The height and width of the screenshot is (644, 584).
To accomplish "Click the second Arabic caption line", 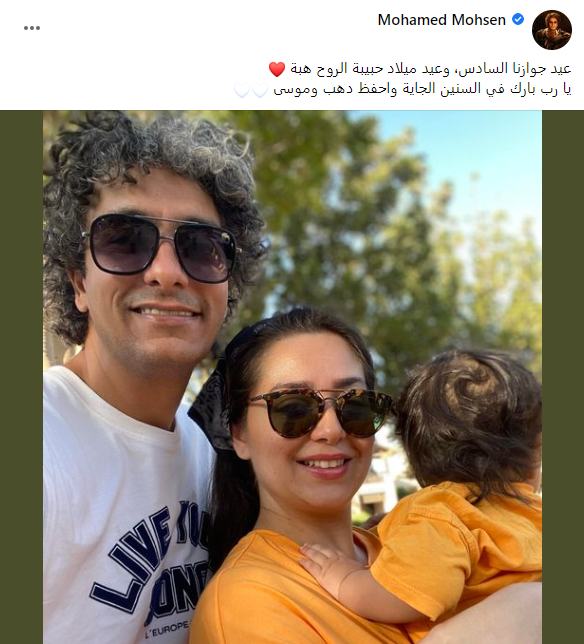I will [x=402, y=90].
